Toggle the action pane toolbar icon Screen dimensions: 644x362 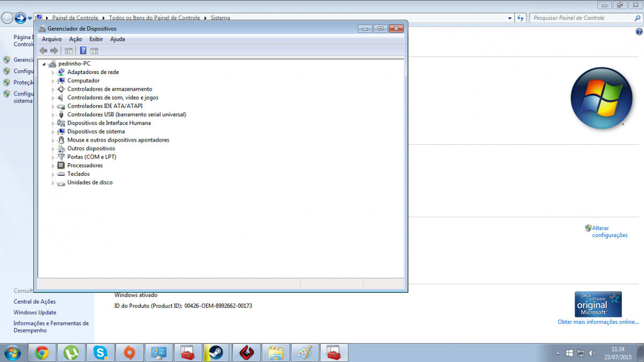pyautogui.click(x=94, y=51)
